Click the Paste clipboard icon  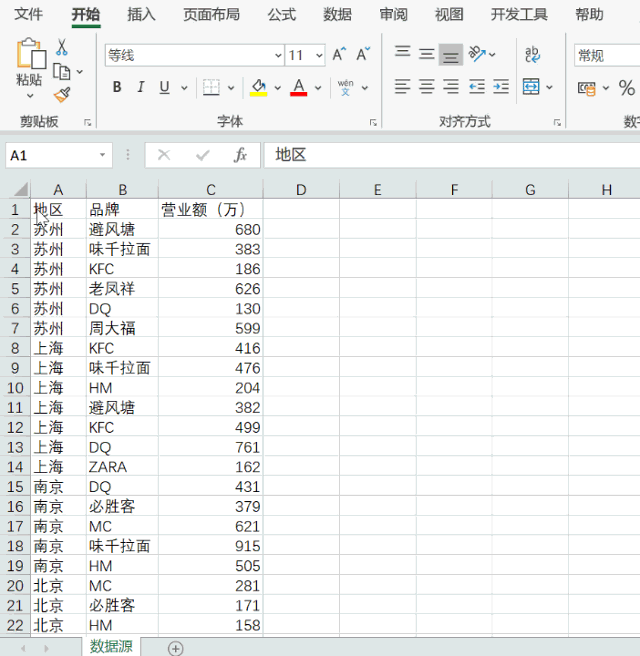click(x=31, y=54)
